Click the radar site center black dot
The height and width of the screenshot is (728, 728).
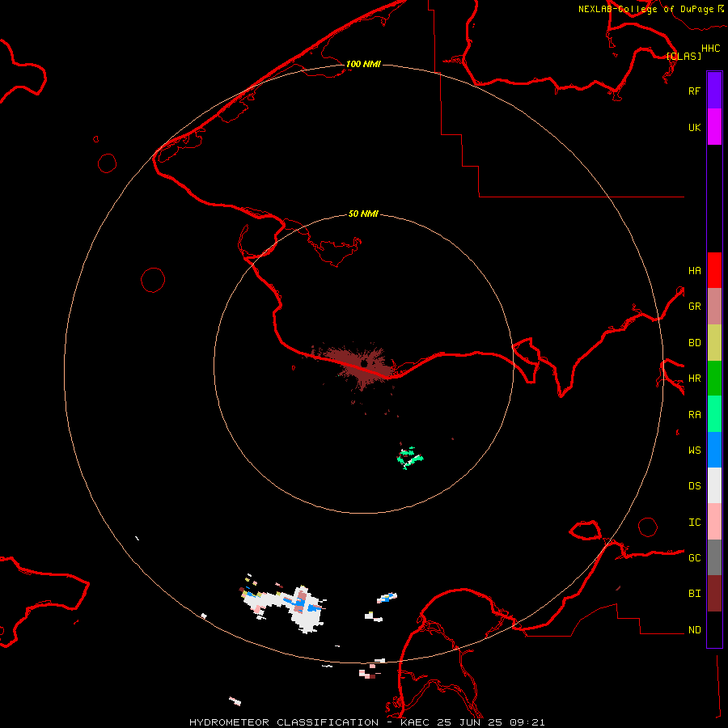point(364,363)
